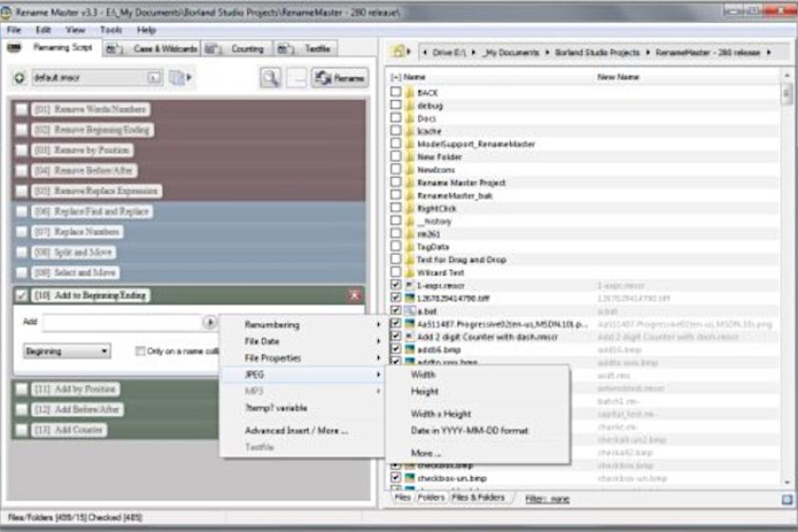Click the Filter: none link
The height and width of the screenshot is (532, 798).
(x=547, y=499)
